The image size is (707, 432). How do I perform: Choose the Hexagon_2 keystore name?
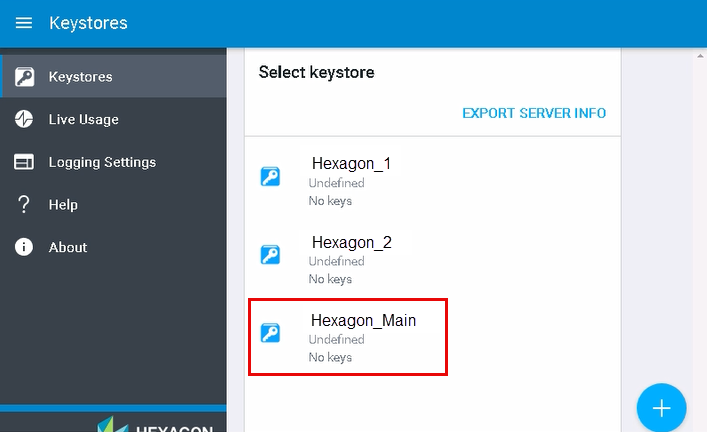[x=351, y=242]
